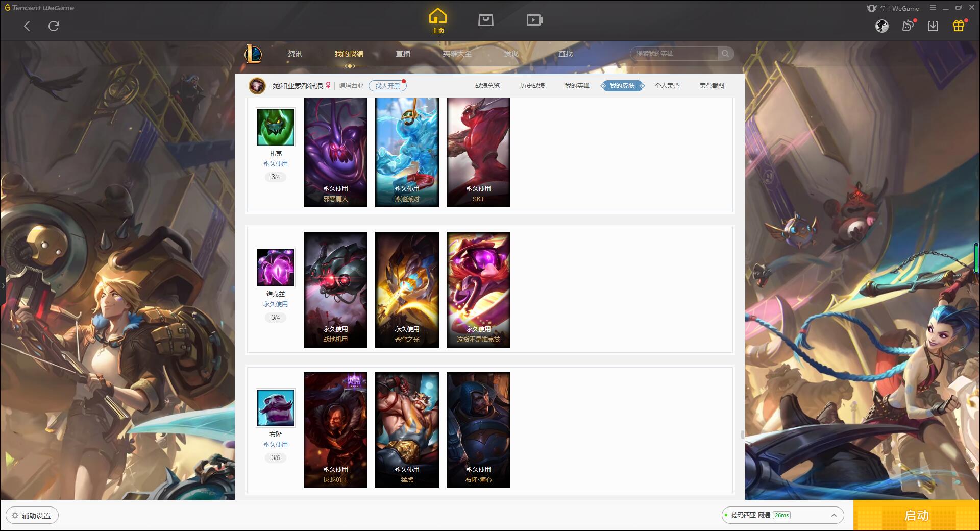Switch to 我的皮肤 sub-tab
The width and height of the screenshot is (980, 531).
click(622, 86)
